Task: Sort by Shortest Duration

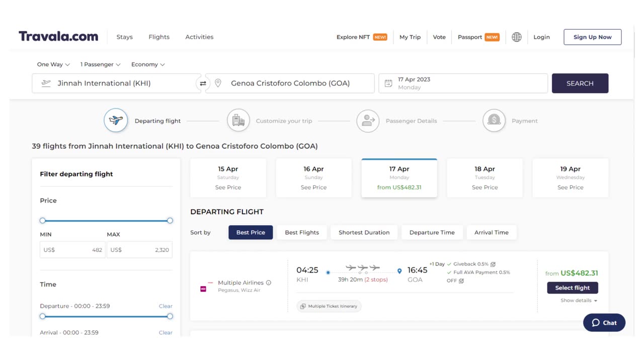Action: click(364, 232)
